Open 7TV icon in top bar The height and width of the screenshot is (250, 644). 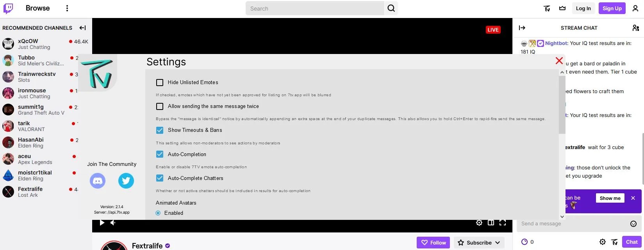tap(547, 8)
